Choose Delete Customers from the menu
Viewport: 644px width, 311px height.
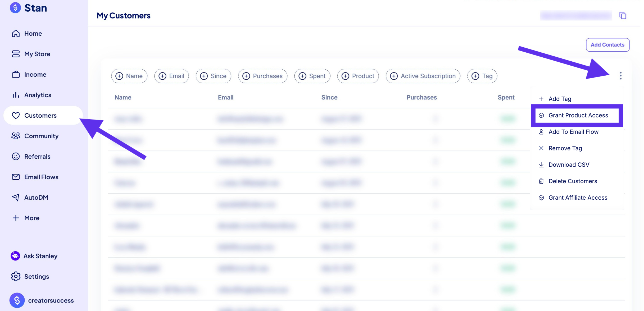click(x=568, y=181)
